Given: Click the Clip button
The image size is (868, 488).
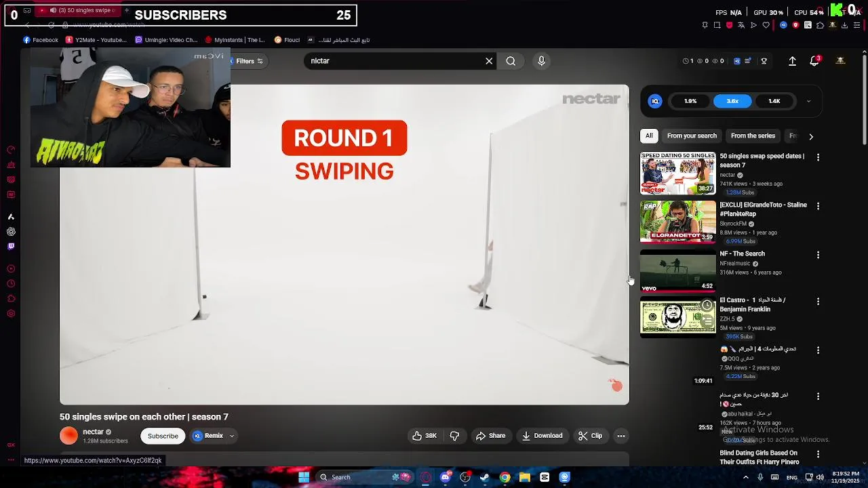Looking at the screenshot, I should coord(590,436).
